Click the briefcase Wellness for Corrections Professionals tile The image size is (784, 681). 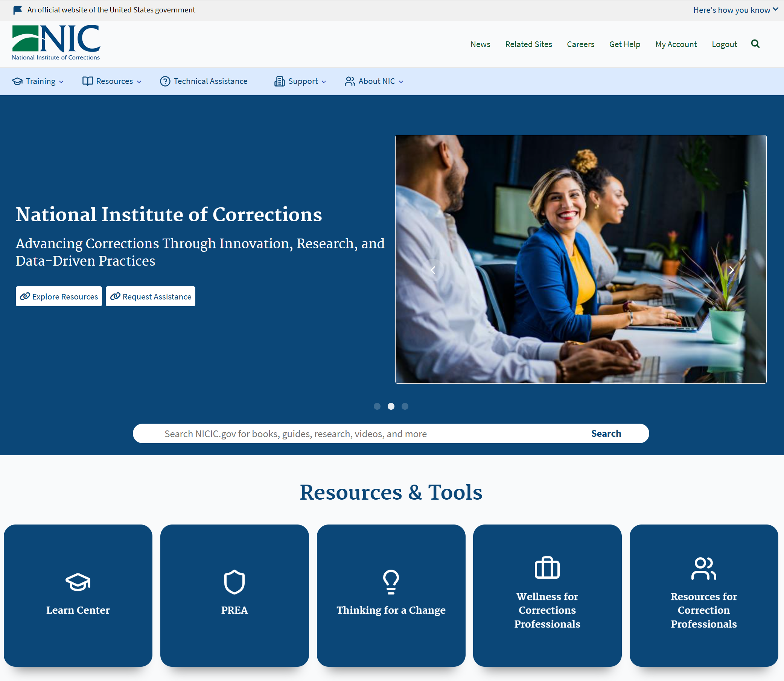point(547,595)
